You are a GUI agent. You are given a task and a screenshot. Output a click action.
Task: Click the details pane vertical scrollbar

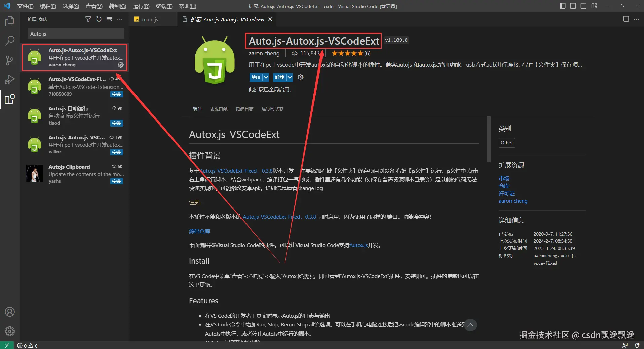pos(489,139)
